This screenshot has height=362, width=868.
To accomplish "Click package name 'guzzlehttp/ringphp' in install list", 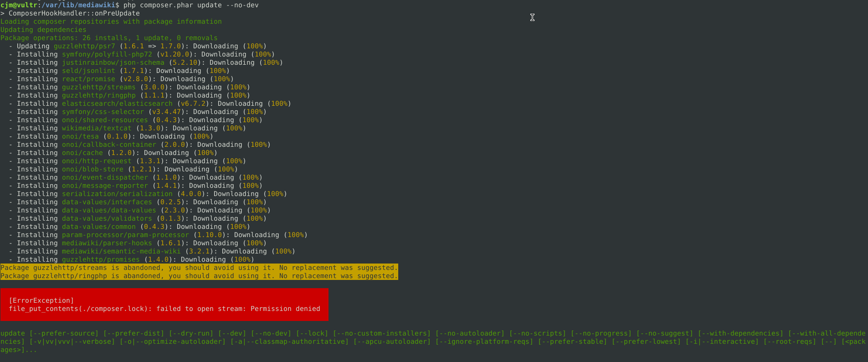I will [x=99, y=95].
